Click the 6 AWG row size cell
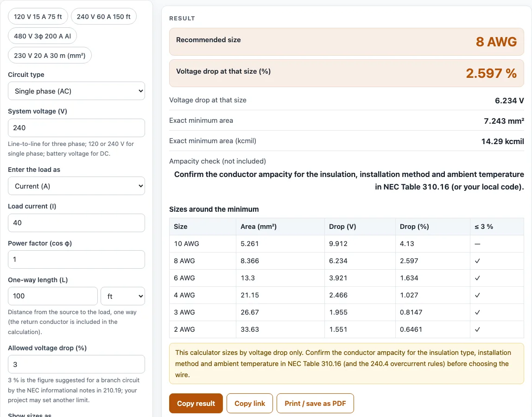 203,278
